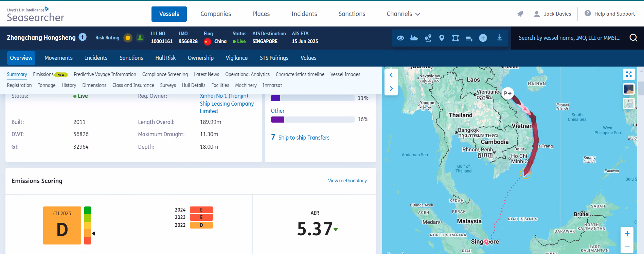This screenshot has width=644, height=254.
Task: Click the magnifier search icon
Action: coord(633,38)
